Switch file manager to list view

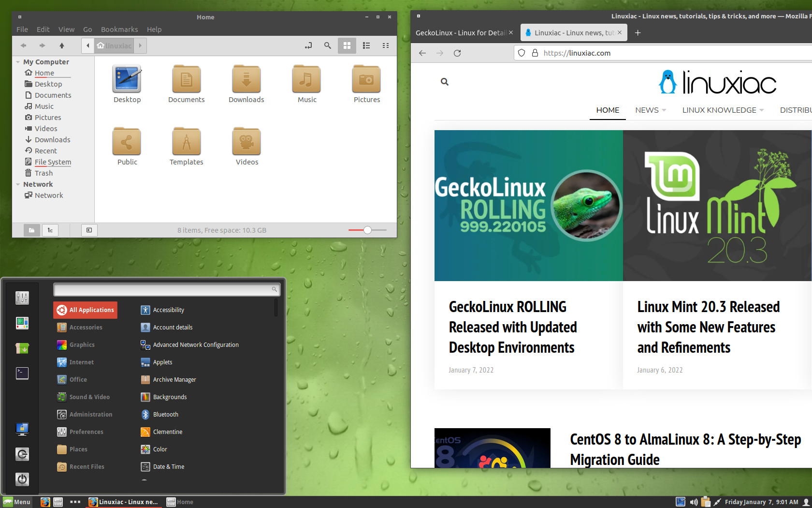click(366, 45)
